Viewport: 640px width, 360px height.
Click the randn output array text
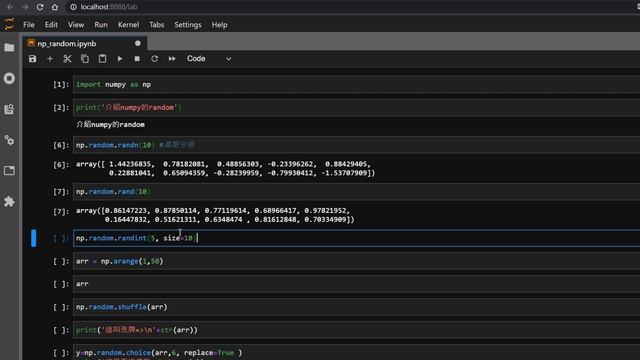pos(225,169)
